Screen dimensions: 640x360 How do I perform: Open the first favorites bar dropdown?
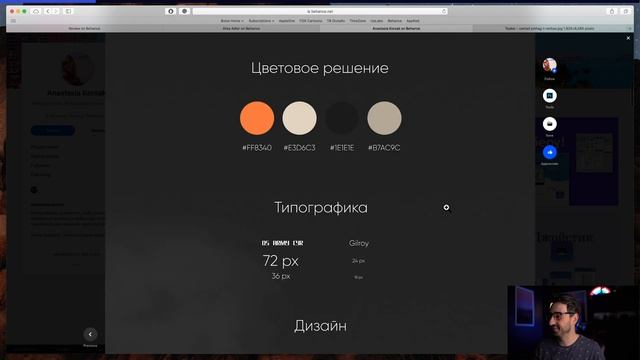pos(232,21)
